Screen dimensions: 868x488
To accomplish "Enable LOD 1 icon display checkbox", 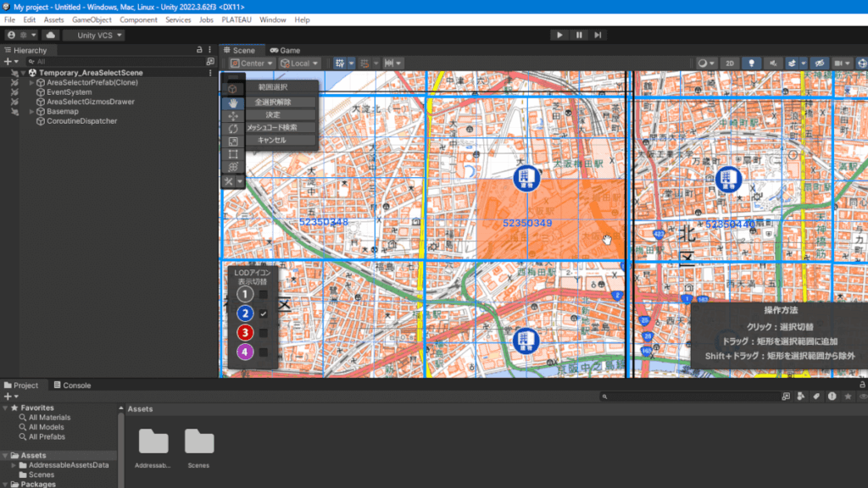I will (x=264, y=295).
